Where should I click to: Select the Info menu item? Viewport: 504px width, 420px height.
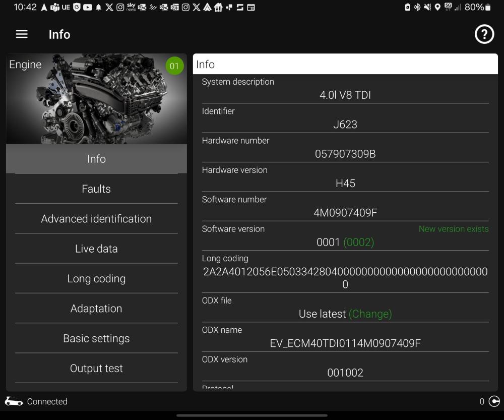click(x=96, y=159)
